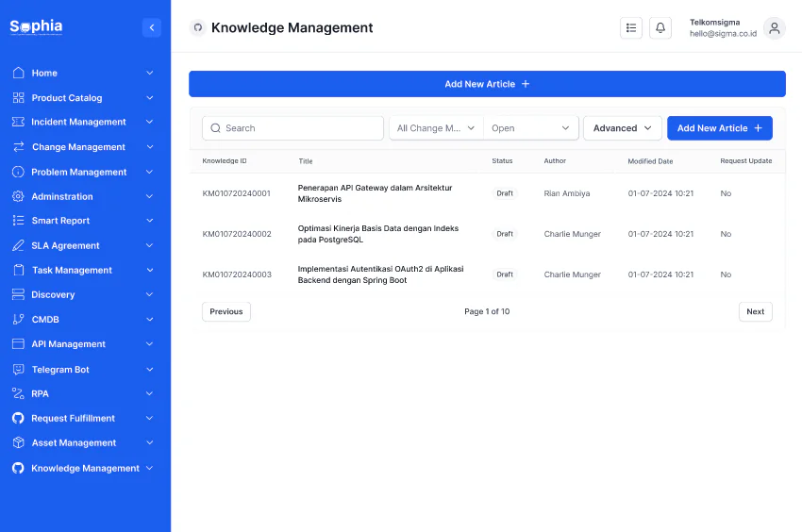Open the Discovery menu

(x=83, y=294)
